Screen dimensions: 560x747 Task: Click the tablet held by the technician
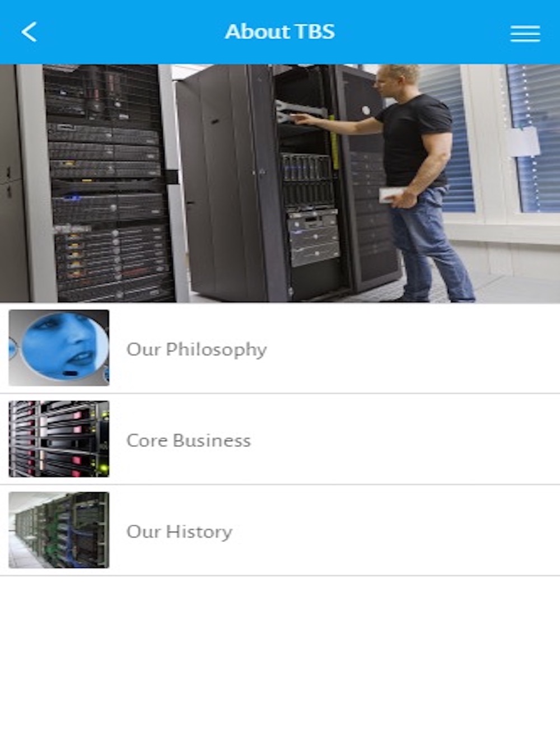pos(390,195)
